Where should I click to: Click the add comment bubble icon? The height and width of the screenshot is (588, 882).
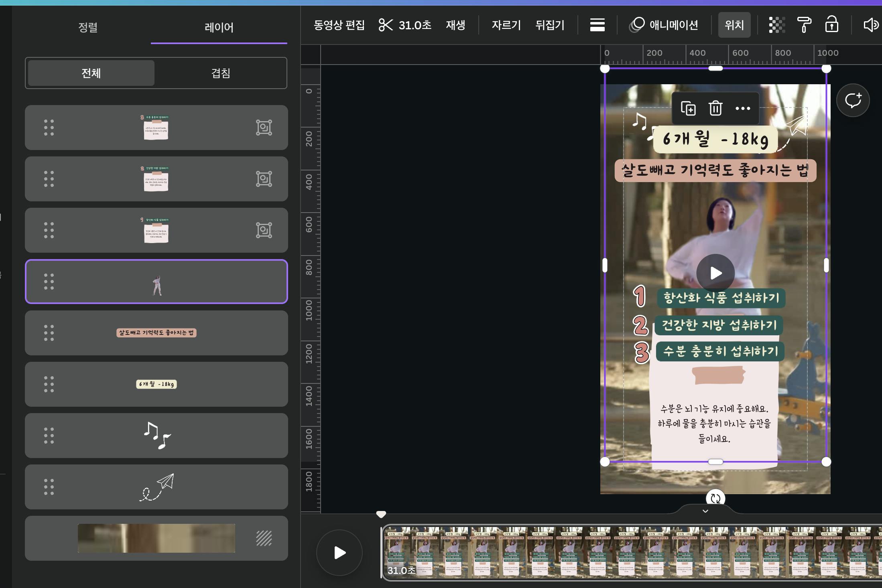coord(853,100)
